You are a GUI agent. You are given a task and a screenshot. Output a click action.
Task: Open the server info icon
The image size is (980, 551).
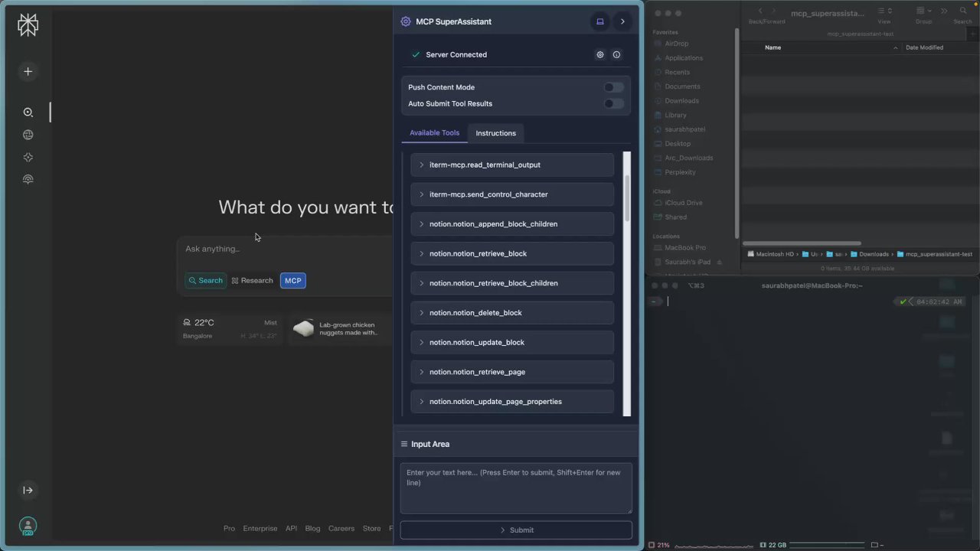[616, 54]
